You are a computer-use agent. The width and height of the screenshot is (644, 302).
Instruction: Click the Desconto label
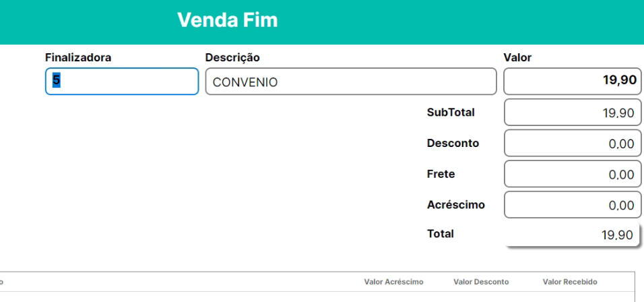(453, 144)
